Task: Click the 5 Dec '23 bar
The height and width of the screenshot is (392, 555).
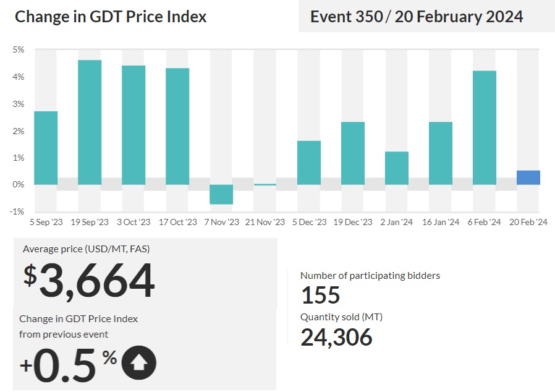Action: click(309, 163)
